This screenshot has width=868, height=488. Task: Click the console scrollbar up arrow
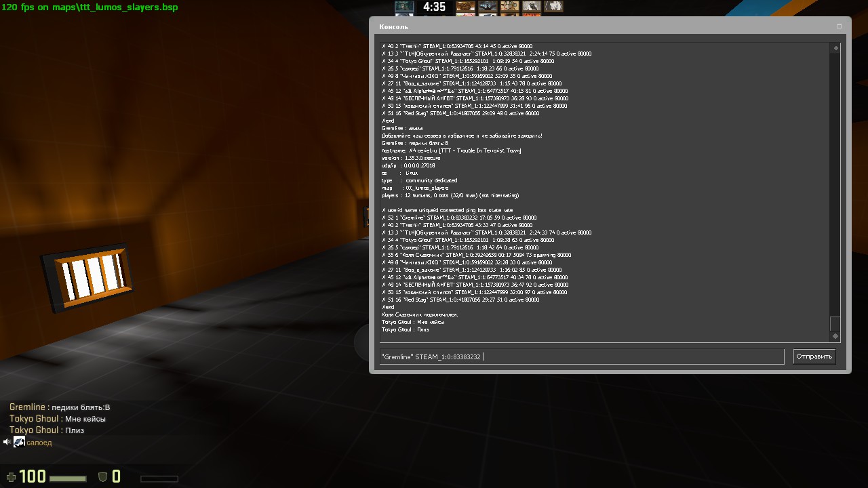(835, 48)
